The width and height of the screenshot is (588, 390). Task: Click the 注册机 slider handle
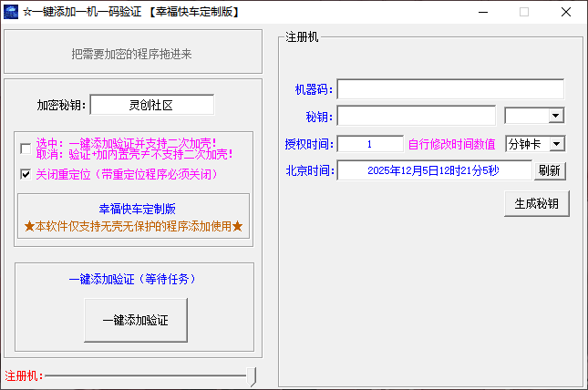pos(252,375)
